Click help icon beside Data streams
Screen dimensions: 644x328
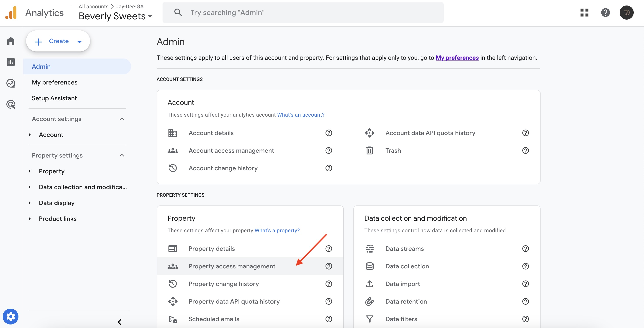click(x=525, y=249)
